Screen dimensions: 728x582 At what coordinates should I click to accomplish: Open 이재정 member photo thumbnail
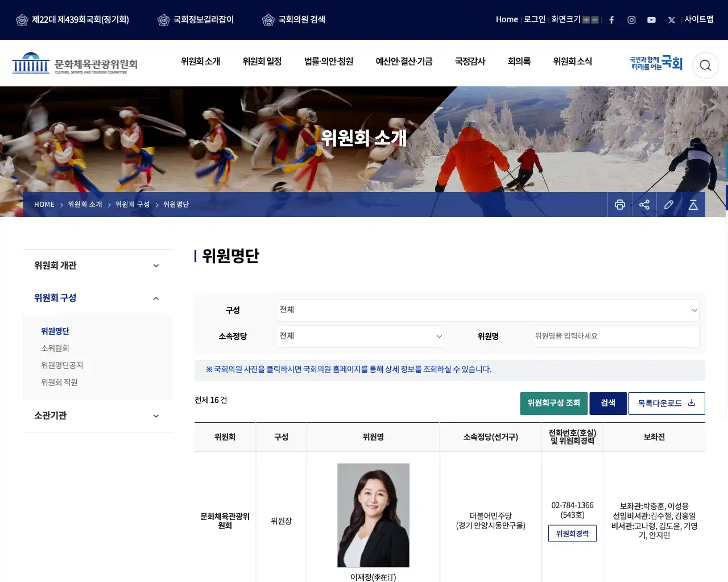(x=373, y=515)
